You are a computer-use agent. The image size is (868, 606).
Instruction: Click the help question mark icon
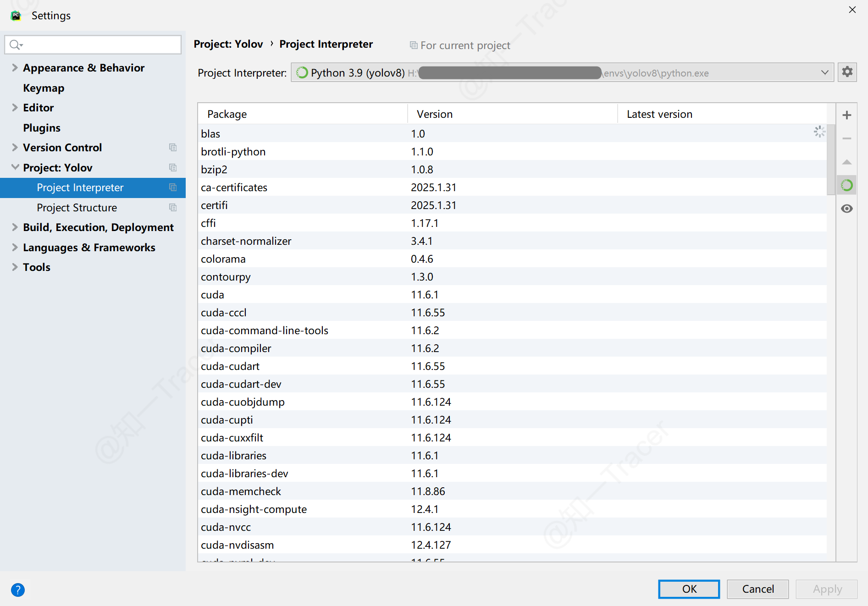pyautogui.click(x=18, y=589)
